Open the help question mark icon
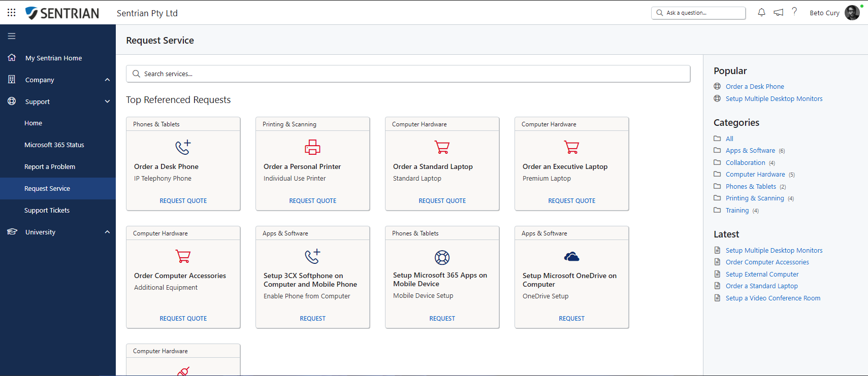Screen dimensions: 868x376 pyautogui.click(x=794, y=12)
